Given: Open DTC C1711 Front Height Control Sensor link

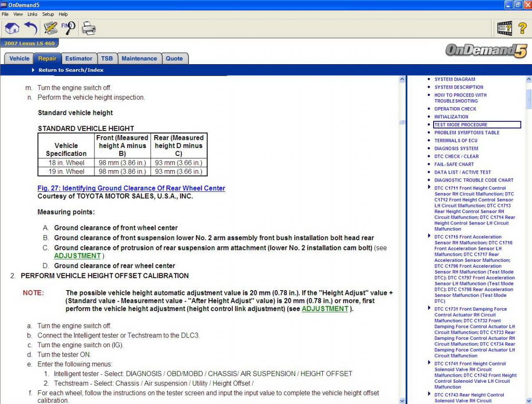Looking at the screenshot, I should (475, 209).
